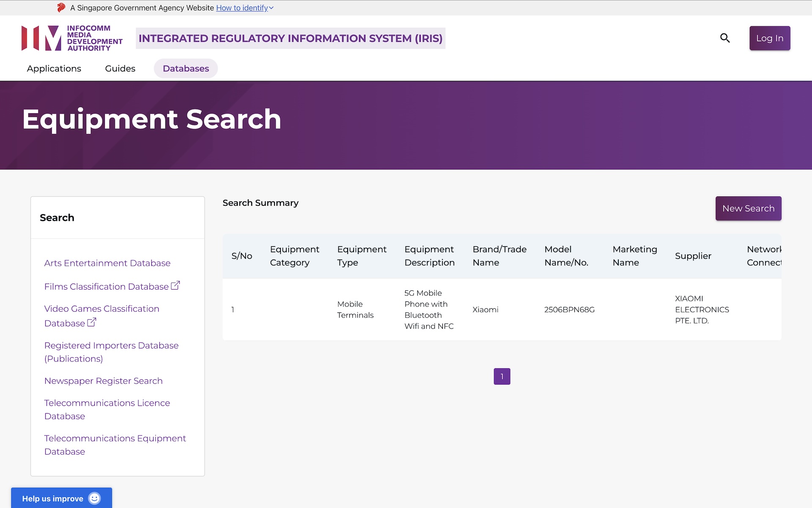
Task: Open Telecommunications Licence Database link
Action: pyautogui.click(x=107, y=409)
